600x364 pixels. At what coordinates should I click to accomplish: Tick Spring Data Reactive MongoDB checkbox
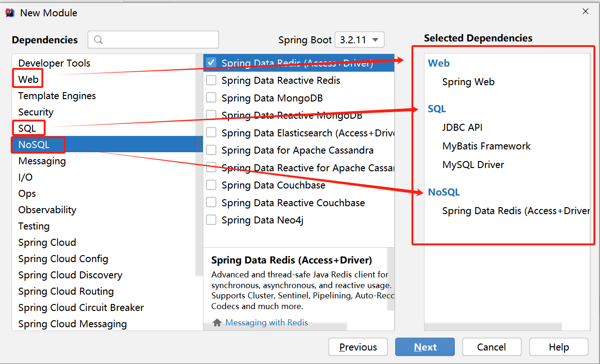coord(211,115)
